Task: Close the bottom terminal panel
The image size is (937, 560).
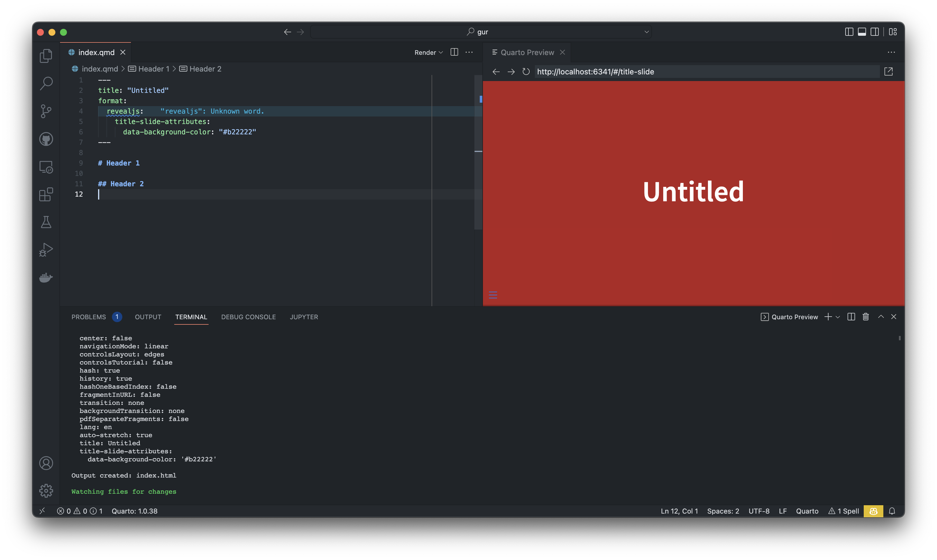Action: pyautogui.click(x=893, y=317)
